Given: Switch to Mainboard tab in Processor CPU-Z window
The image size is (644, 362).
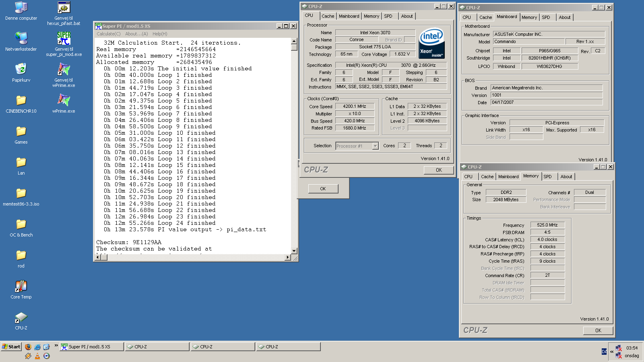Looking at the screenshot, I should tap(349, 16).
